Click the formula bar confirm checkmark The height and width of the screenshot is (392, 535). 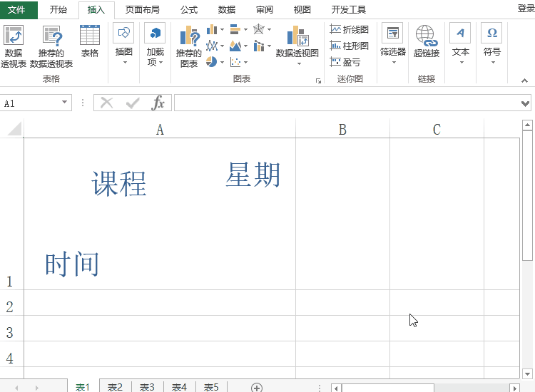(x=133, y=103)
